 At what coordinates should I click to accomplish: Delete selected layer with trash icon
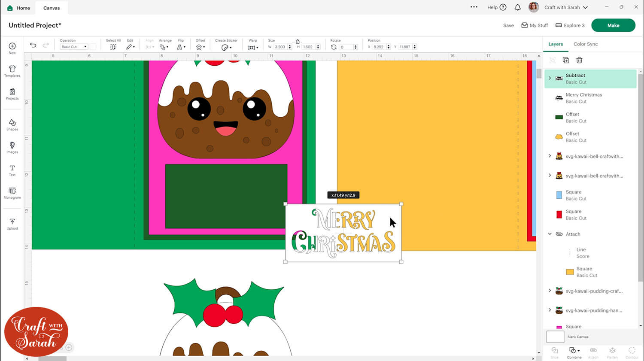[x=579, y=60]
